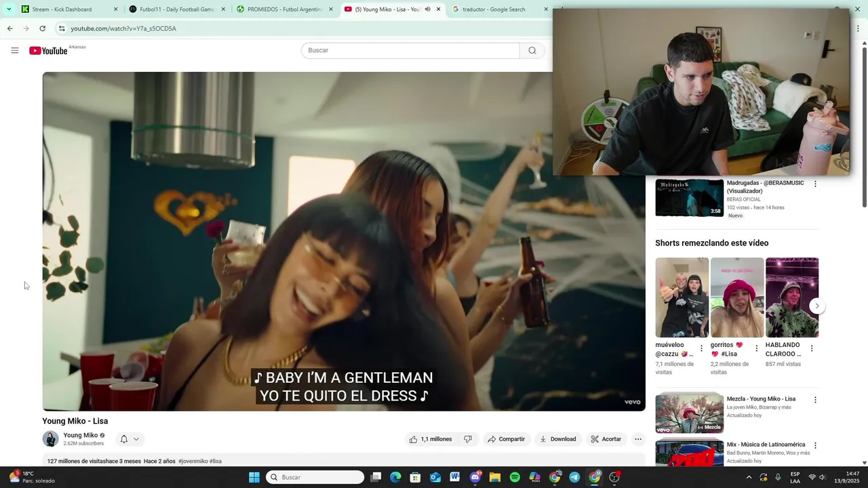This screenshot has width=868, height=488.
Task: Open the gorritos #Lisa short thumbnail
Action: [x=736, y=297]
